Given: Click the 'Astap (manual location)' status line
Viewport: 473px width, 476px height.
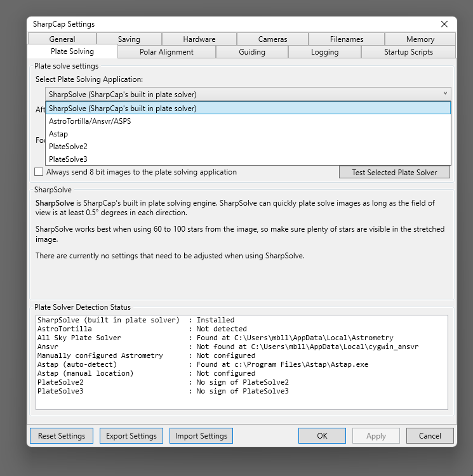Looking at the screenshot, I should point(146,373).
